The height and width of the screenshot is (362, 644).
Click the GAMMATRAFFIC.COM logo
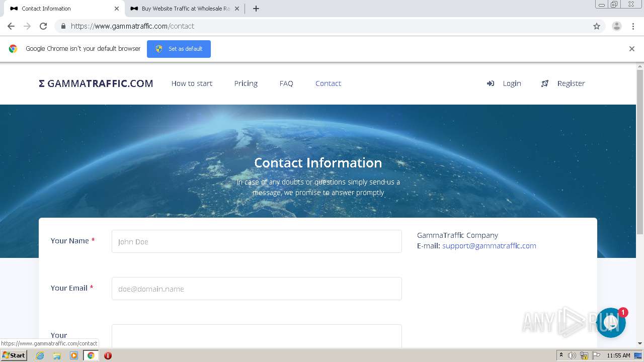coord(96,83)
